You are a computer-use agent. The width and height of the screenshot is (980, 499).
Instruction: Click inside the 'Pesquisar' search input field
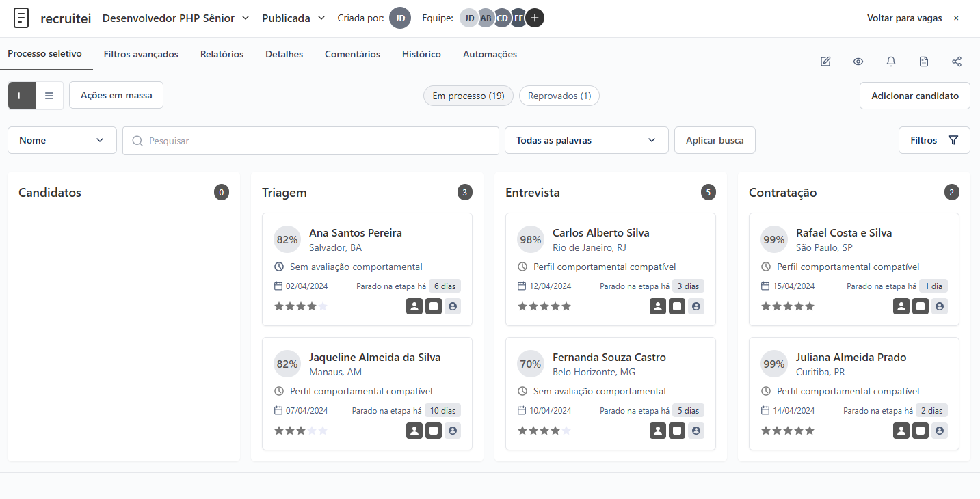point(310,139)
